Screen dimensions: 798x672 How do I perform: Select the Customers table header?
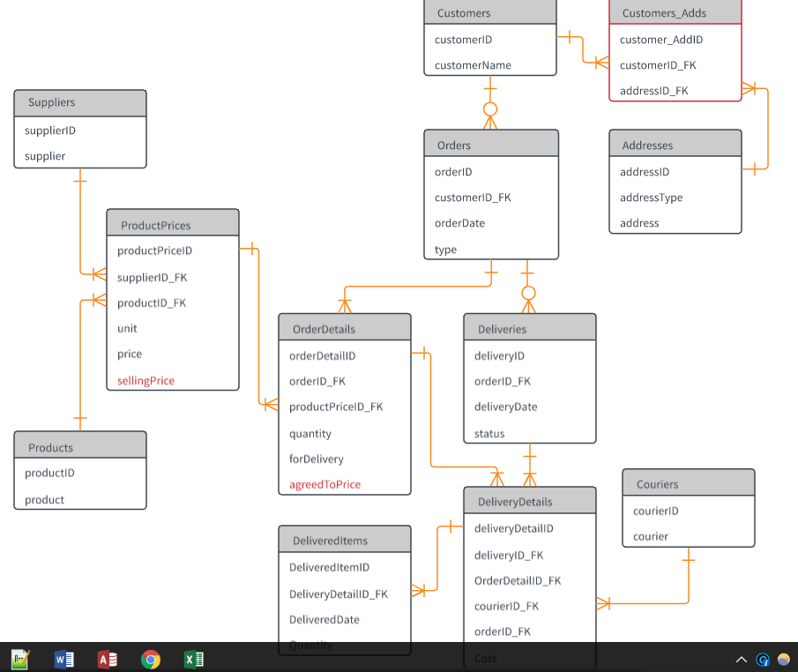click(x=490, y=11)
